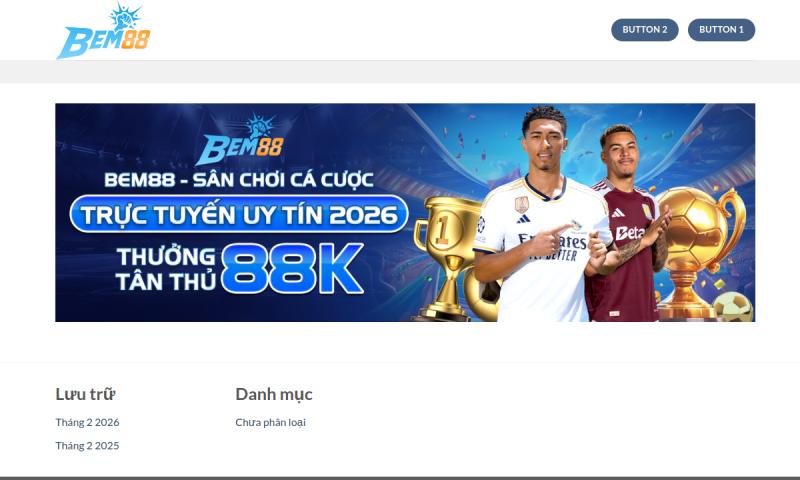Click the THƯỞNG TÂN THỦ text in banner

click(x=166, y=269)
